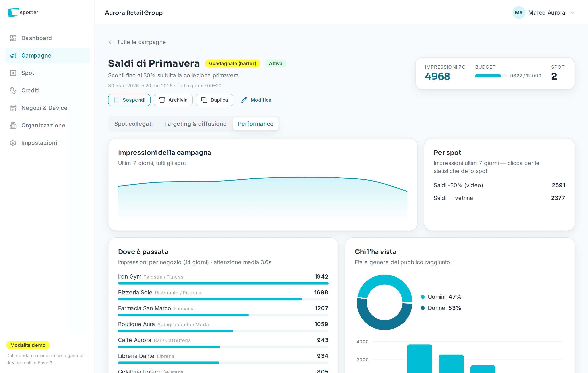Screen dimensions: 588x373
Task: Click the Caffè Aurora store name
Action: pos(134,340)
